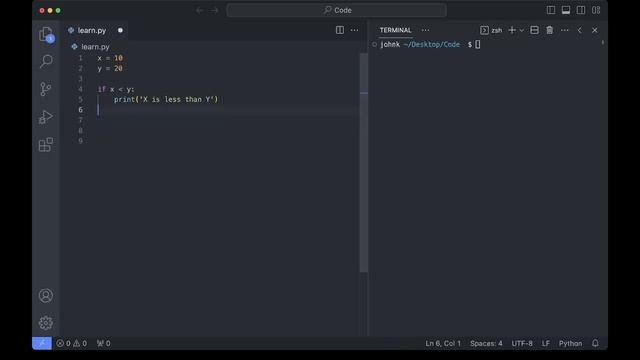The height and width of the screenshot is (360, 640).
Task: Go forward using the title bar arrow
Action: (x=214, y=10)
